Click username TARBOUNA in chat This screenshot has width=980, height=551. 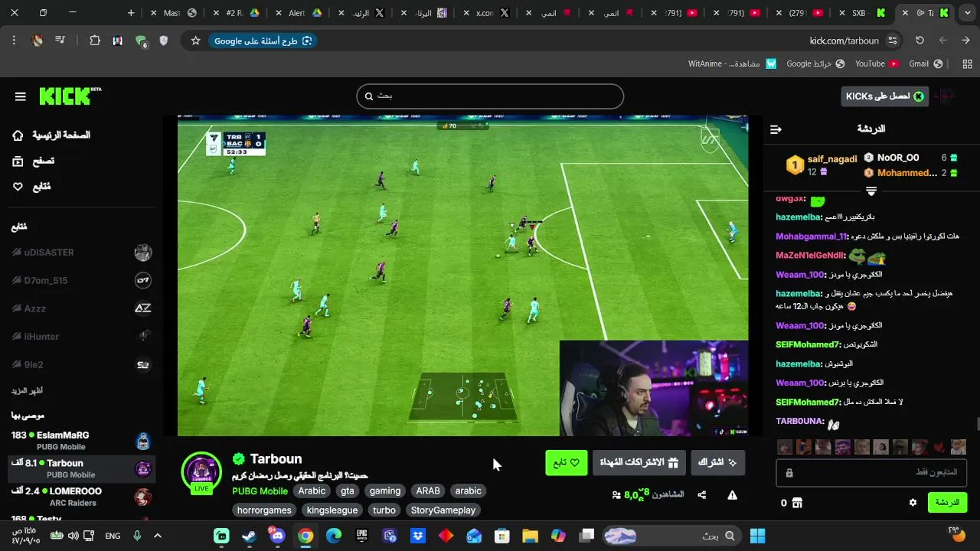(800, 422)
